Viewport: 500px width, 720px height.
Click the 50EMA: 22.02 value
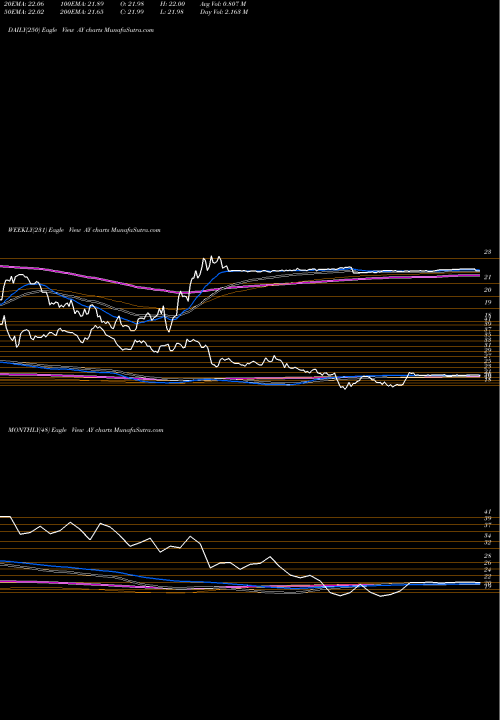point(24,12)
